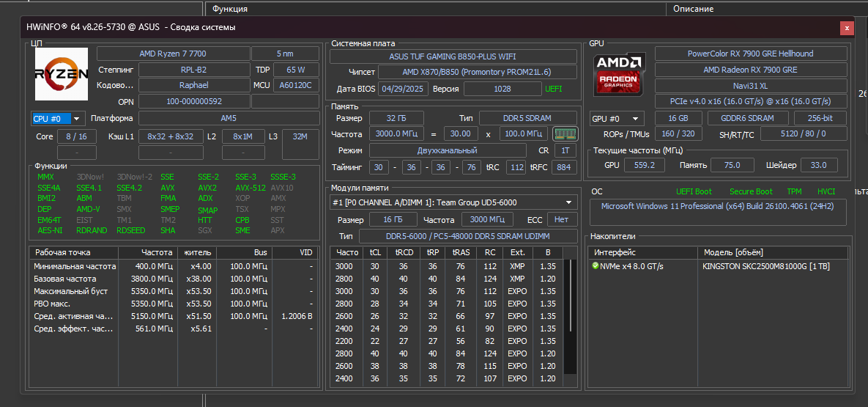Click the Ryzen CPU logo image
This screenshot has height=407, width=868.
tap(62, 74)
